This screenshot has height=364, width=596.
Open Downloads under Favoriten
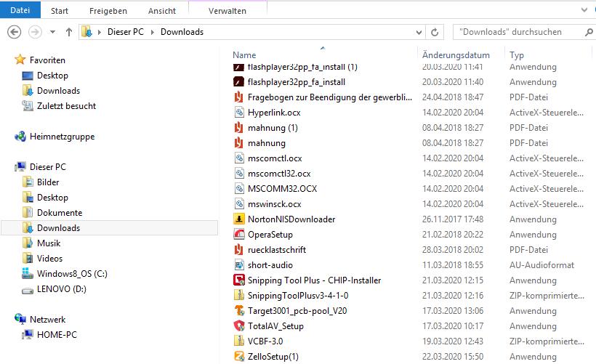[x=59, y=91]
